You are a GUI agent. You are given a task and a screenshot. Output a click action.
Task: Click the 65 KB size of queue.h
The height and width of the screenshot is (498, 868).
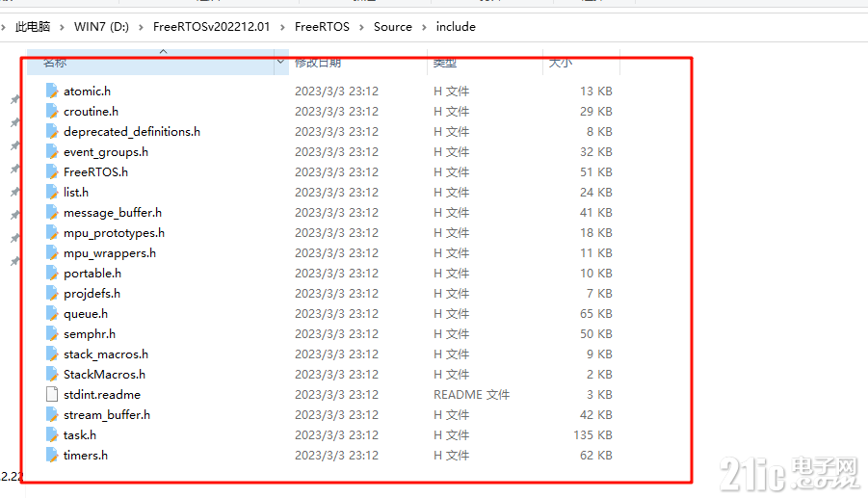click(x=596, y=314)
